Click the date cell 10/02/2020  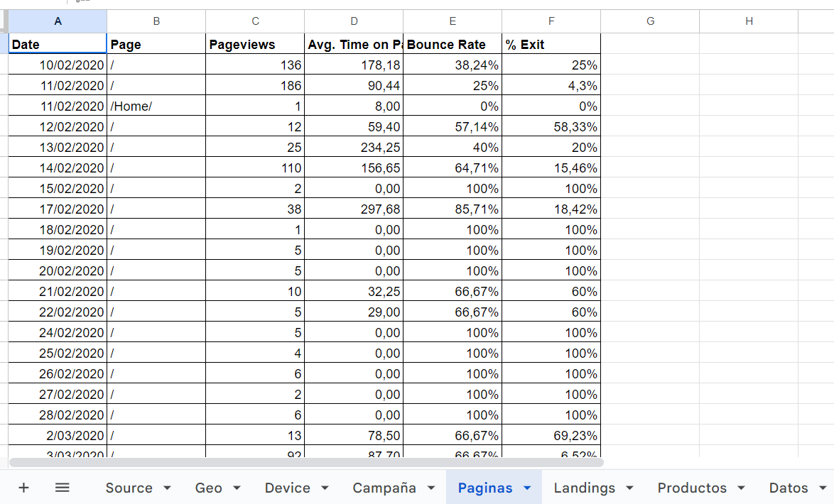click(58, 65)
